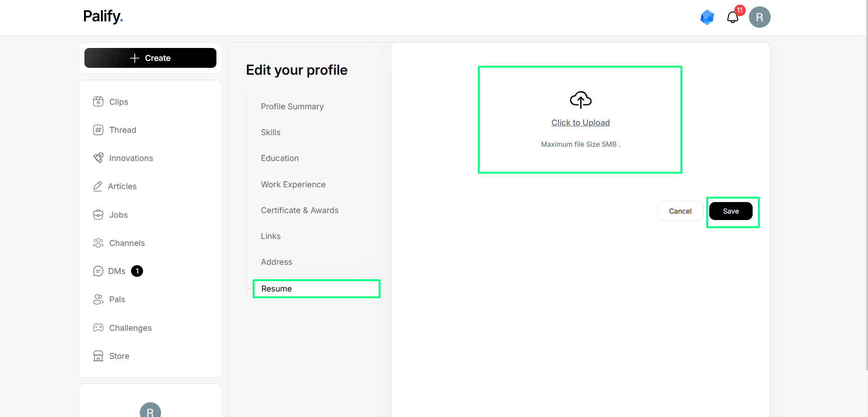Go to the Work Experience section
Viewport: 868px width, 417px height.
[x=293, y=185]
